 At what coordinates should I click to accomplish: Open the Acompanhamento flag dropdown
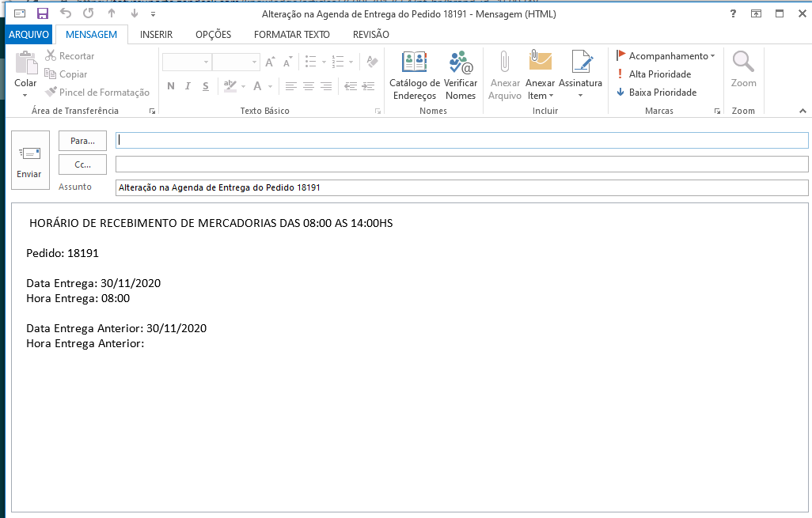[666, 56]
